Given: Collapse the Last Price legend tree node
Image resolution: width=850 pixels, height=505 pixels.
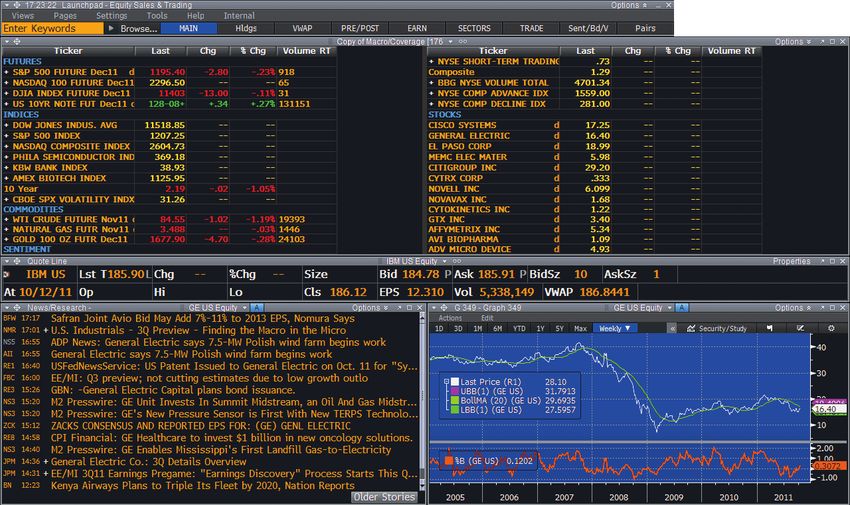Looking at the screenshot, I should (x=447, y=381).
